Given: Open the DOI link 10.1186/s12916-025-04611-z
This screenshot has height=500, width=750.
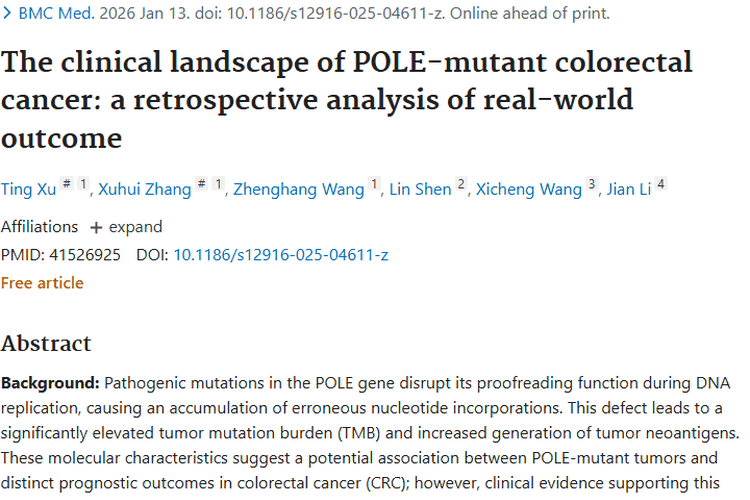Looking at the screenshot, I should pos(280,255).
